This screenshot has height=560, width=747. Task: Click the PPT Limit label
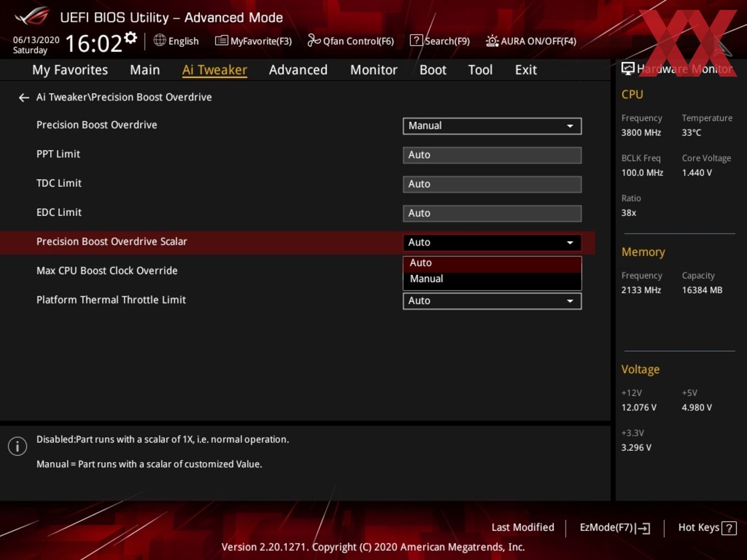point(58,154)
